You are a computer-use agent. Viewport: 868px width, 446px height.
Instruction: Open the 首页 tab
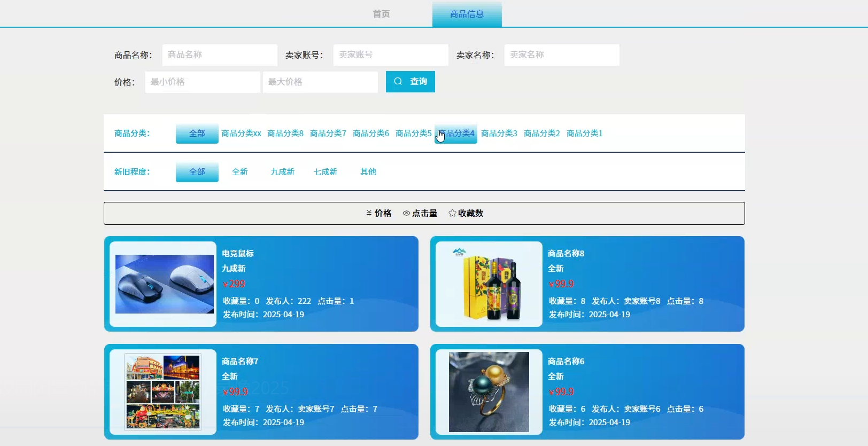(381, 14)
